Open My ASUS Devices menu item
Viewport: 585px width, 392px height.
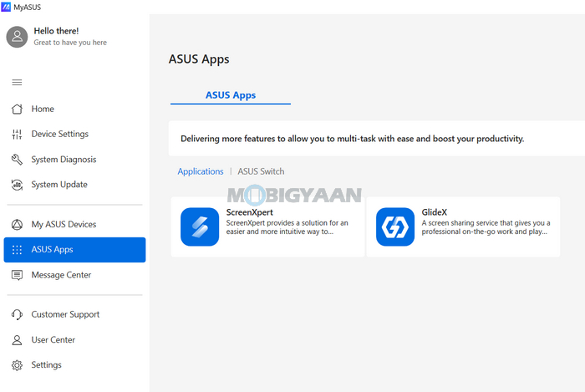[64, 224]
